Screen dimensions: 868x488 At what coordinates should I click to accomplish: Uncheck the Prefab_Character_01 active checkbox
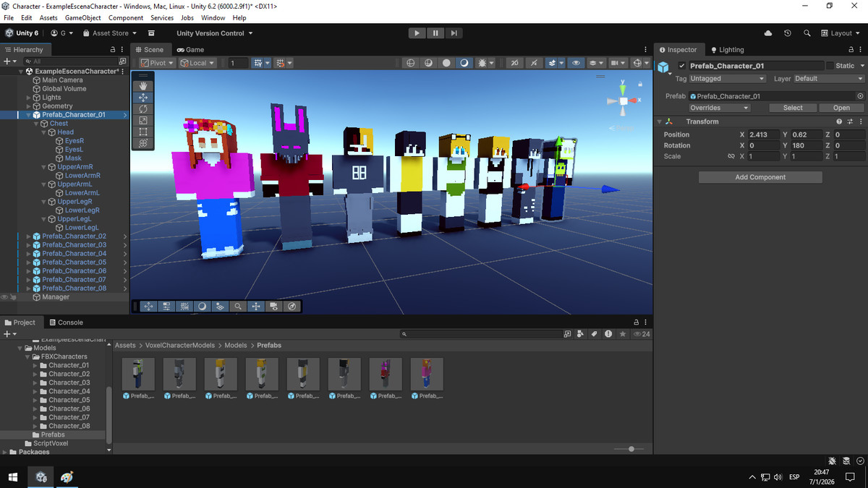click(x=681, y=65)
